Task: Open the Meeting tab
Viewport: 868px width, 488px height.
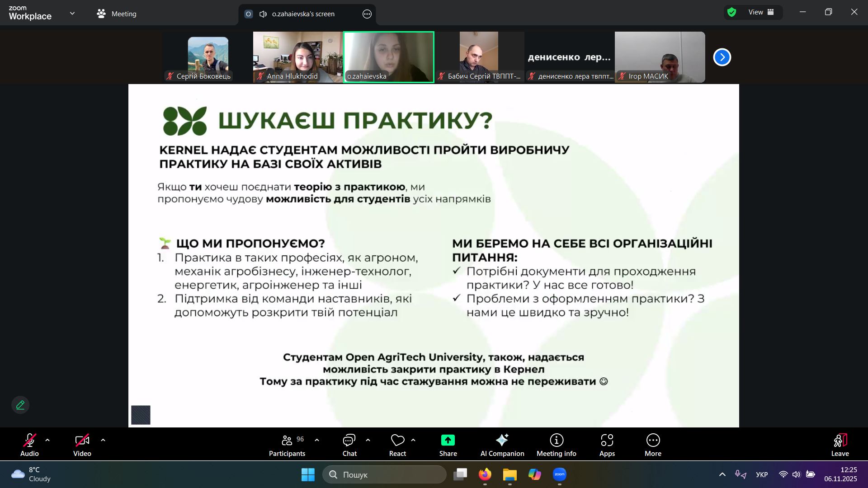Action: (117, 14)
